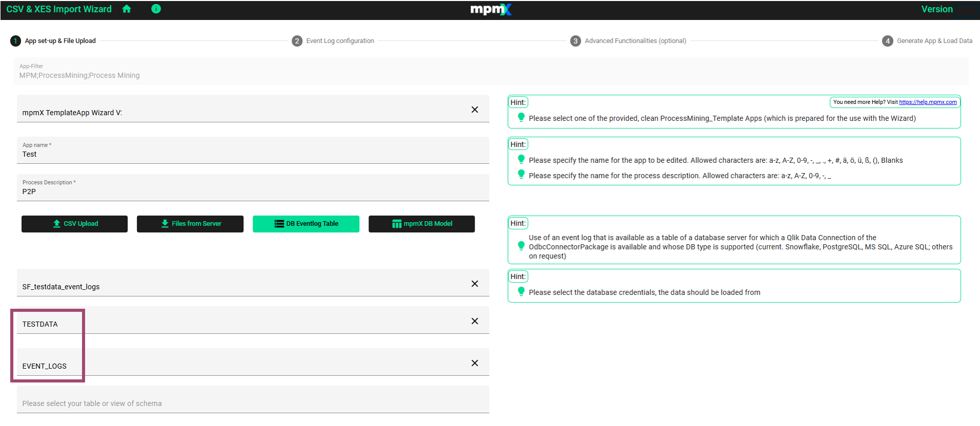Click the lightbulb beside the app name hint

click(x=521, y=159)
